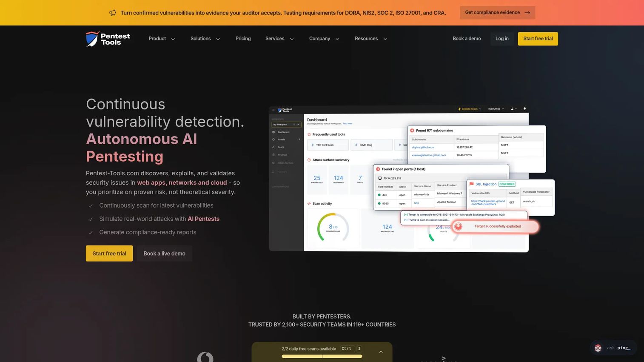Expand the Product dropdown menu
Screen dimensions: 644x362
coord(162,39)
